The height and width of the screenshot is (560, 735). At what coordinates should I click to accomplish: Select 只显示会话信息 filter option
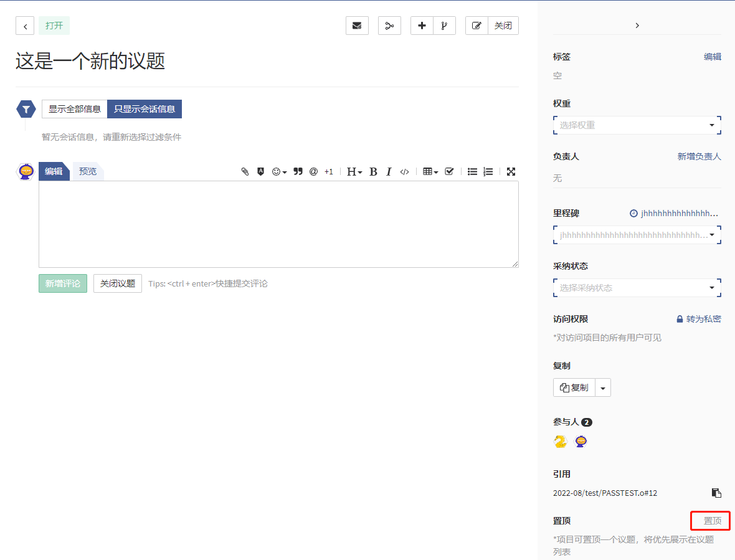(x=145, y=109)
